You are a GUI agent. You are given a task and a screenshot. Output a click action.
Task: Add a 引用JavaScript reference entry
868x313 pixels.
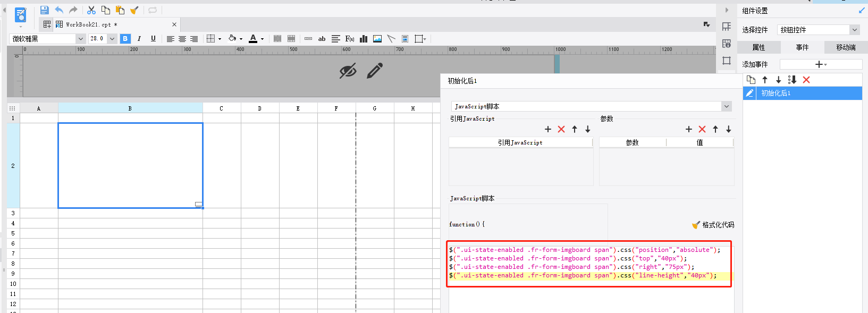pyautogui.click(x=548, y=129)
